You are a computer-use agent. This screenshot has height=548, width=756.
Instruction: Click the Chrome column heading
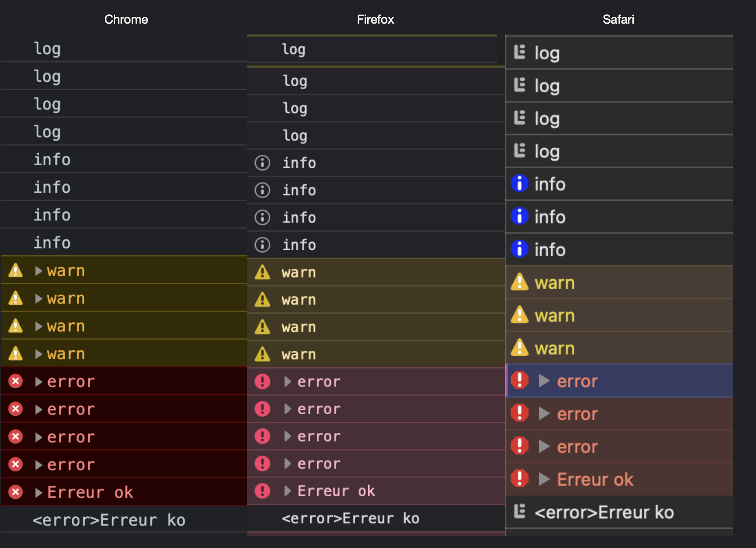(x=126, y=20)
